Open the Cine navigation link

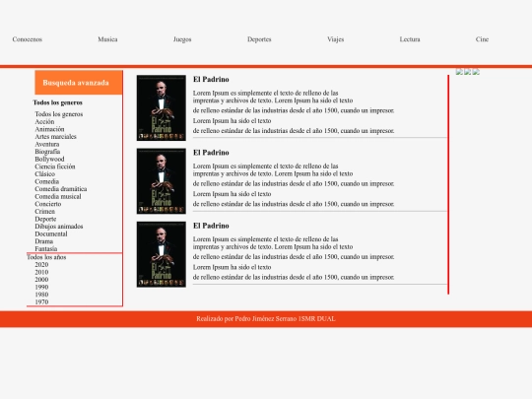tap(482, 39)
